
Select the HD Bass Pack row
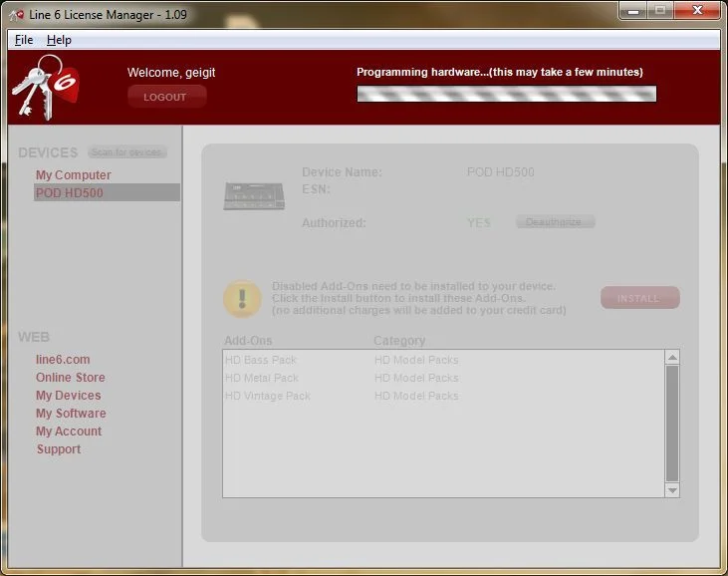click(443, 360)
